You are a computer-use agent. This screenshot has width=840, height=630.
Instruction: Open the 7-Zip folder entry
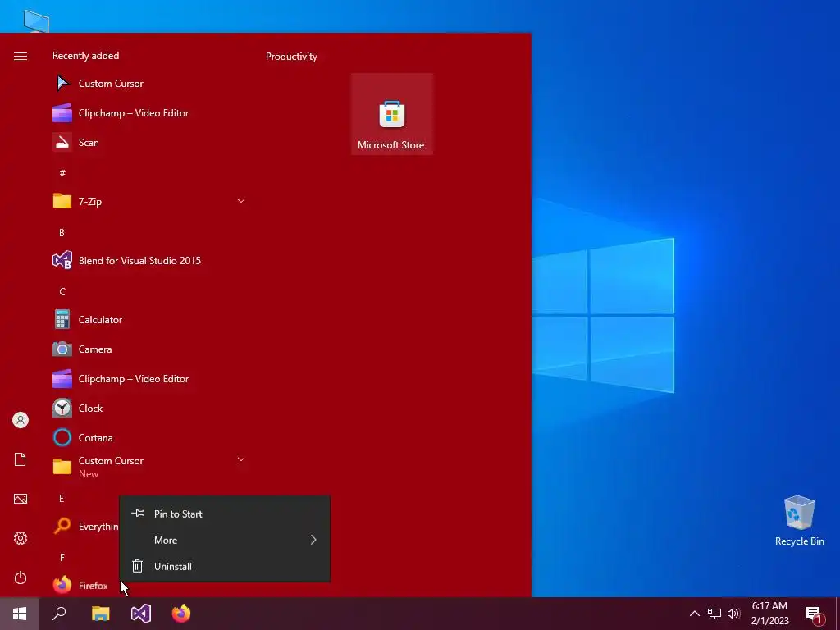[149, 202]
